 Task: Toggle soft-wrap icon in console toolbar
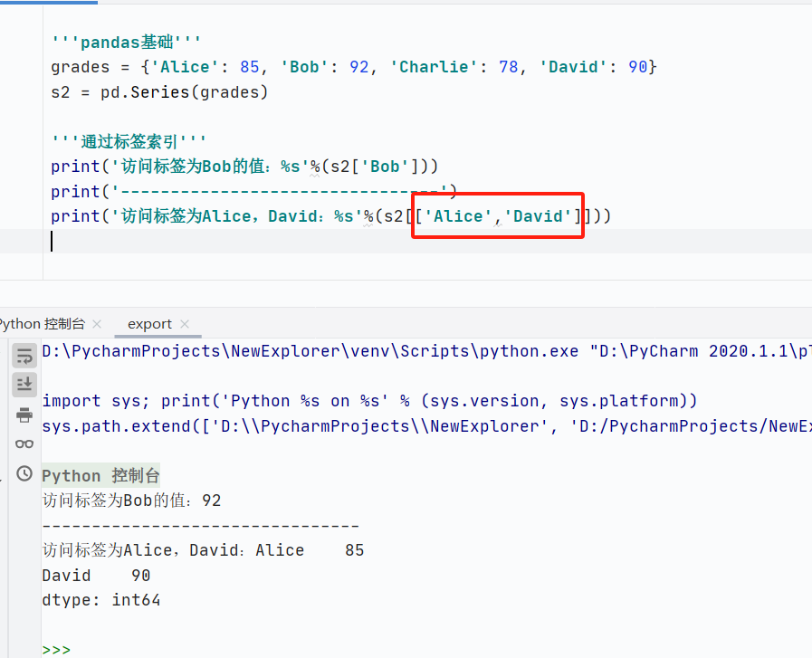click(24, 356)
